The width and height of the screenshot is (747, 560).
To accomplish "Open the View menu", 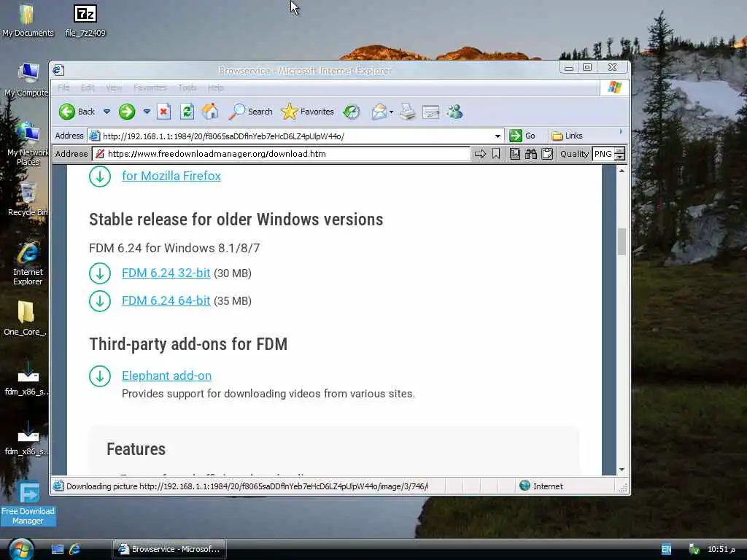I will point(114,87).
